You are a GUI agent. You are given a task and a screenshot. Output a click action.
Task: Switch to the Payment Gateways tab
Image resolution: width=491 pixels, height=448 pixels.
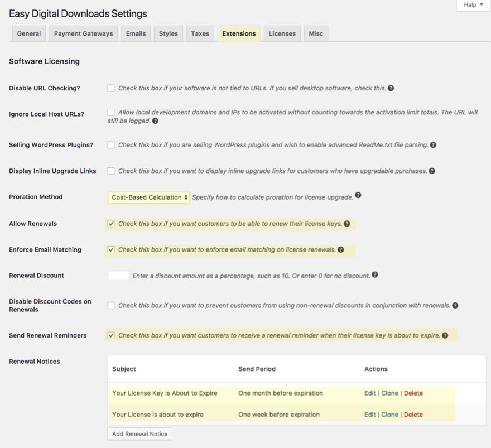[83, 33]
